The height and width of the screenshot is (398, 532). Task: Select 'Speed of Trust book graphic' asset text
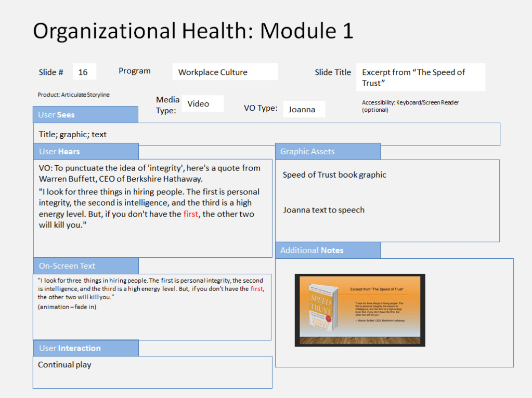click(334, 175)
